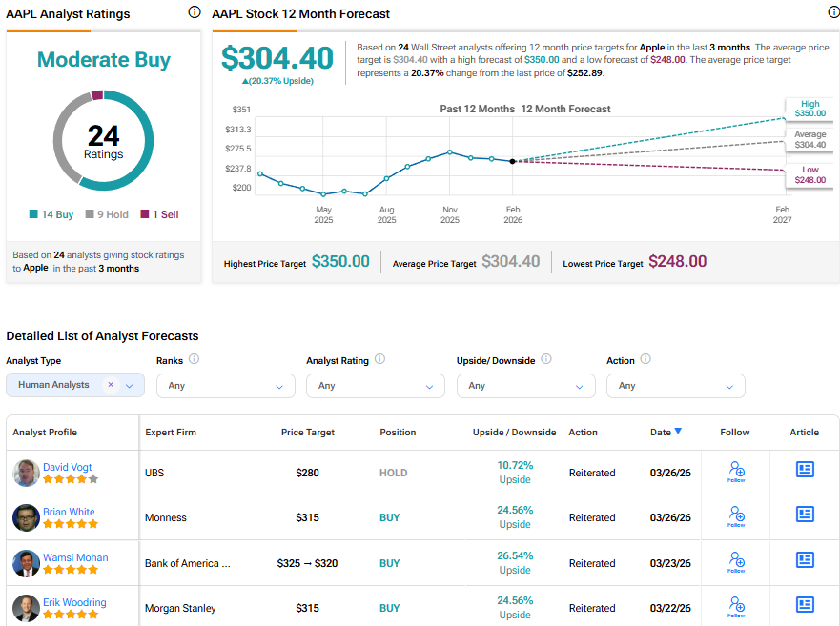Open Wamsi Mohan's article icon
Screen dimensions: 840x626
805,559
